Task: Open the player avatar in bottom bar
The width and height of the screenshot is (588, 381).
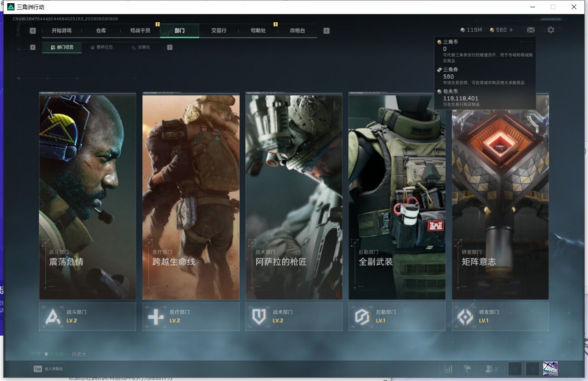Action: (550, 369)
